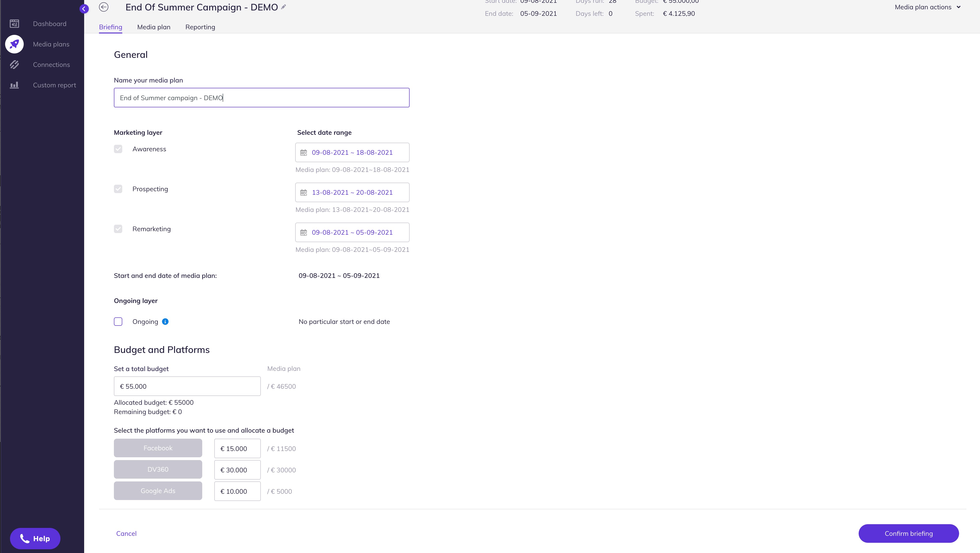Click the total budget input field
The width and height of the screenshot is (980, 553).
(187, 386)
